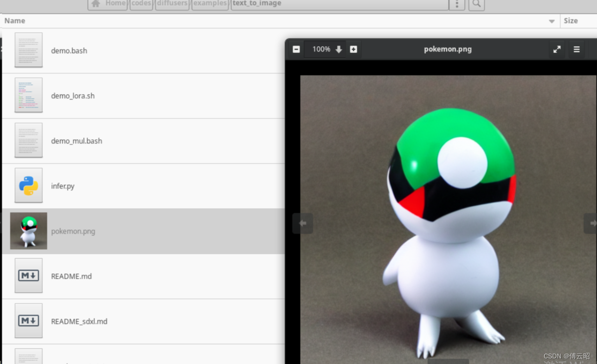This screenshot has width=597, height=364.
Task: Open the dropdown arrow on the Name column
Action: tap(551, 20)
